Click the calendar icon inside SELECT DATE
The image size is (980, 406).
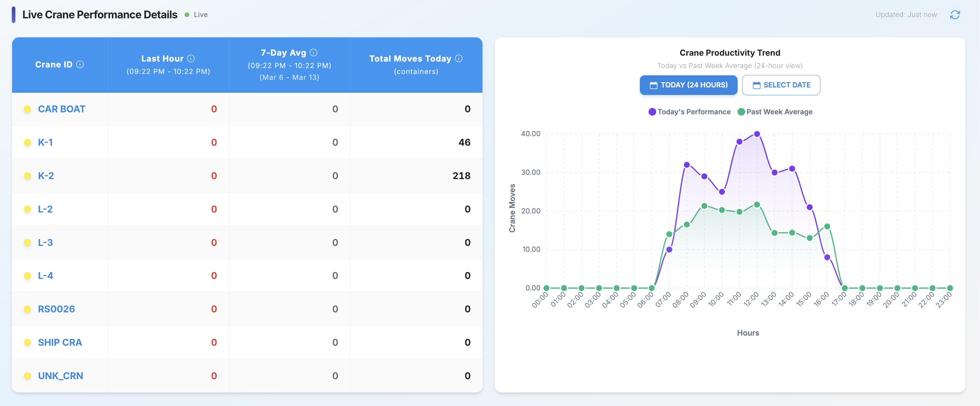pos(756,85)
